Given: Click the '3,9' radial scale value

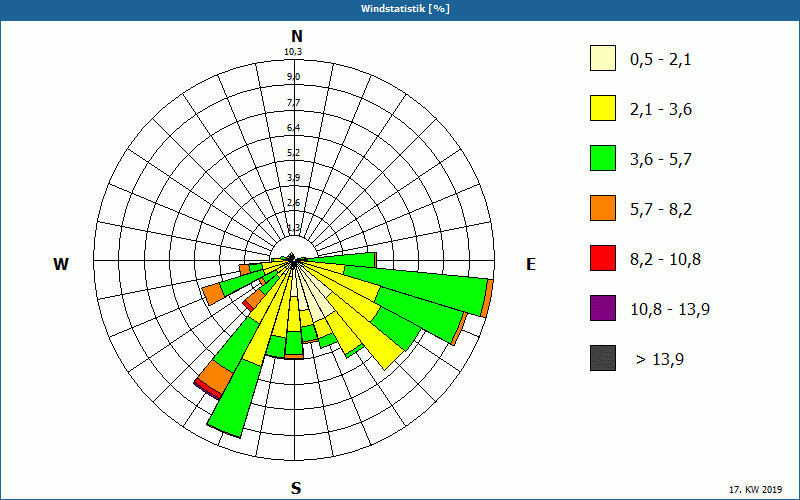Looking at the screenshot, I should tap(293, 178).
